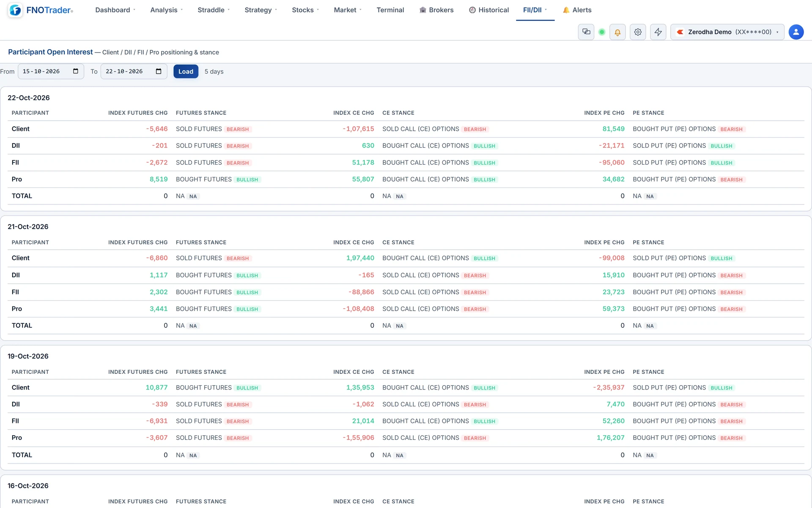Image resolution: width=812 pixels, height=508 pixels.
Task: Click the -1,55,906 CE change value
Action: tap(358, 438)
